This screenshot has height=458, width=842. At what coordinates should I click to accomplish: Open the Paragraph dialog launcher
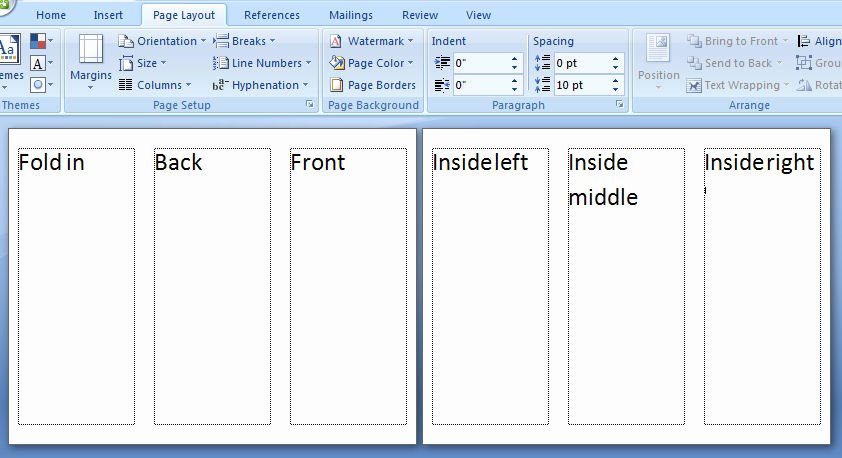(620, 104)
